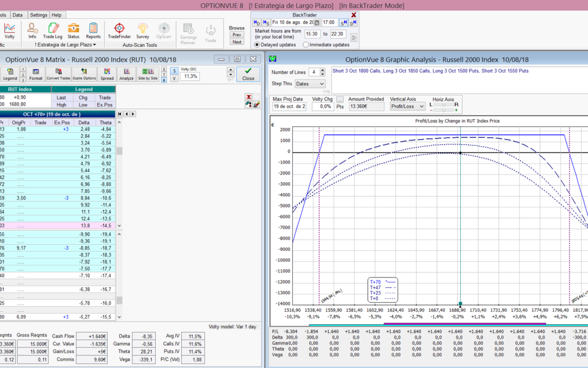Viewport: 588px width, 368px height.
Task: Click the Graphic Analysis window icon
Action: click(x=273, y=59)
